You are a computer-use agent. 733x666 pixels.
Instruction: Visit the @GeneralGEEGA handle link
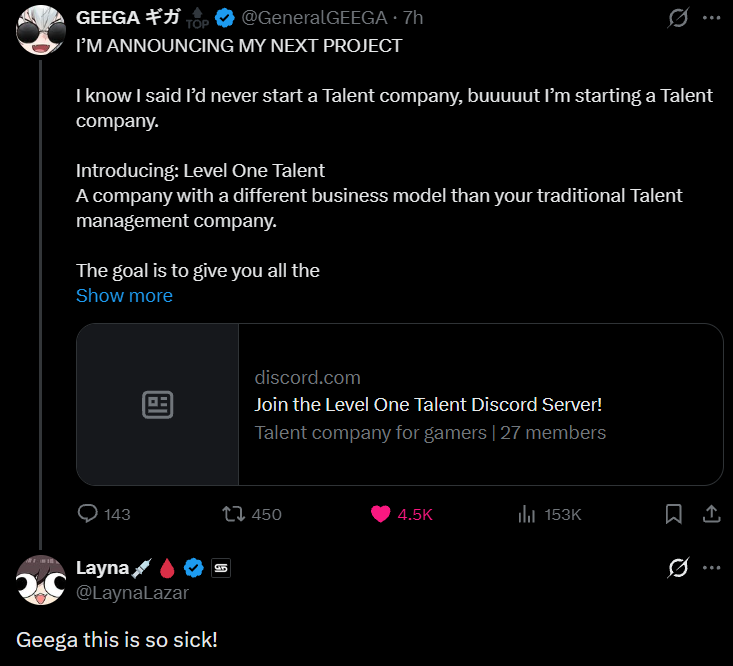point(314,18)
